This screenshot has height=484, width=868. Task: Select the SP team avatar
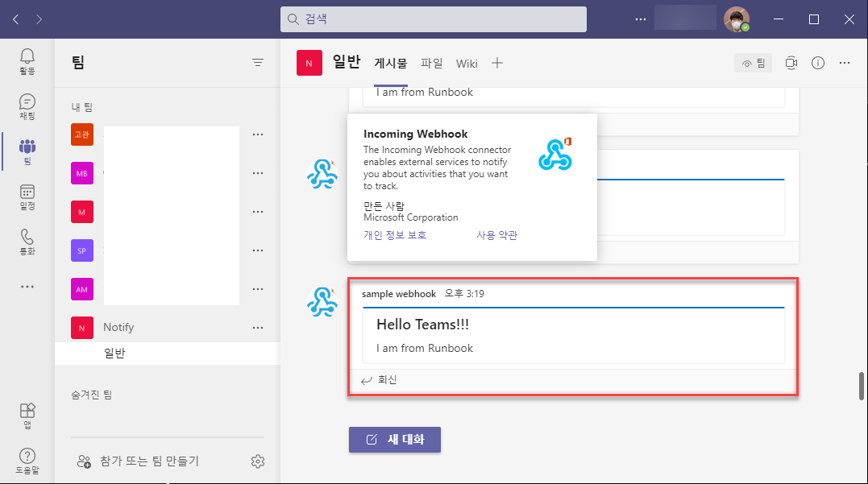(x=82, y=250)
